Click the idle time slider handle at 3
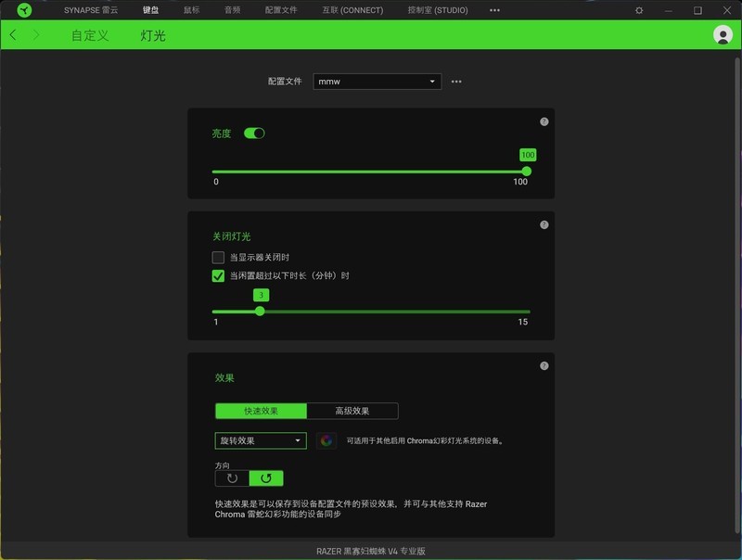This screenshot has height=560, width=742. [260, 312]
